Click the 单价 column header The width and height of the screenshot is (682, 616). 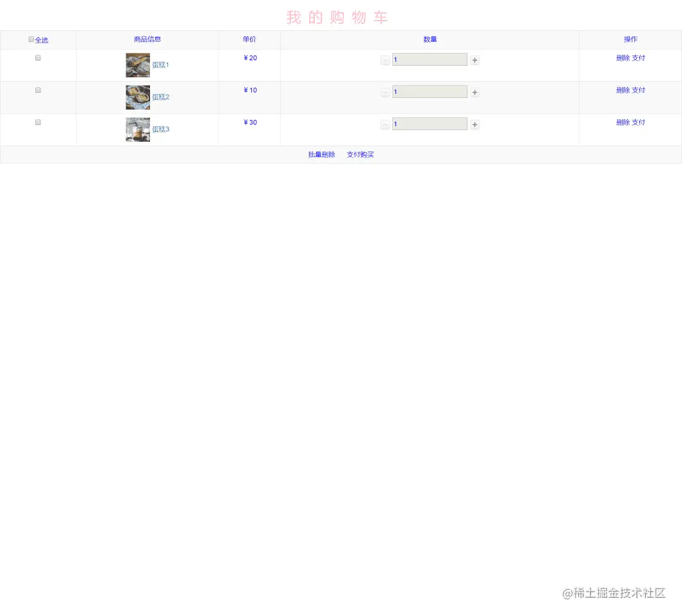(x=250, y=39)
